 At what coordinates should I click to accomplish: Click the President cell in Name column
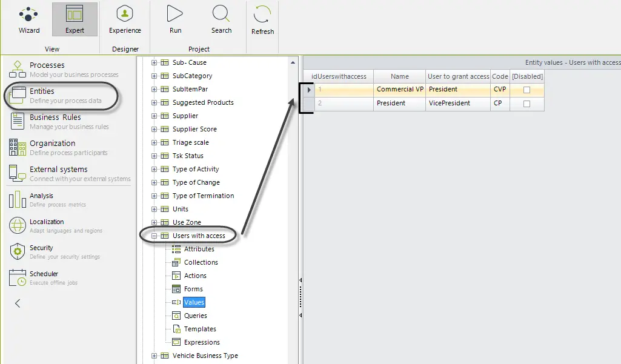(400, 104)
